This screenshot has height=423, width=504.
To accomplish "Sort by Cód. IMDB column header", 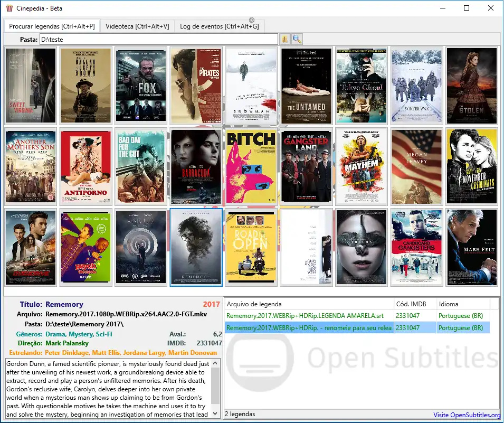I will coord(415,304).
